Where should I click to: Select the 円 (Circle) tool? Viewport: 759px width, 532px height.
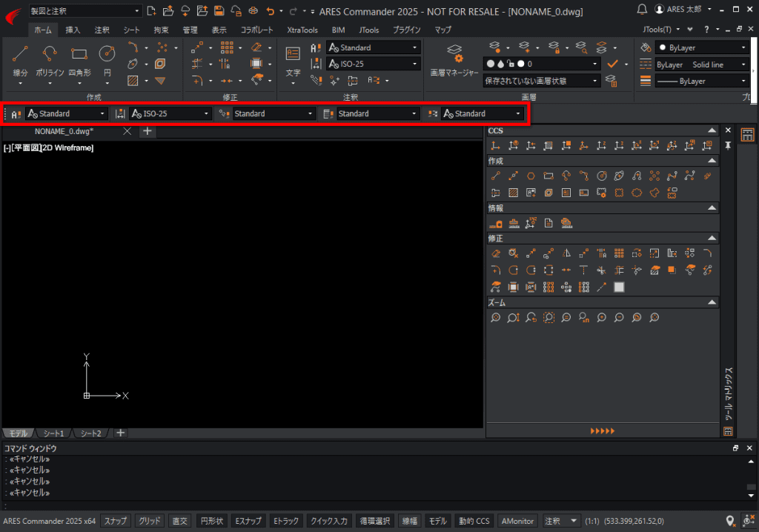point(107,59)
